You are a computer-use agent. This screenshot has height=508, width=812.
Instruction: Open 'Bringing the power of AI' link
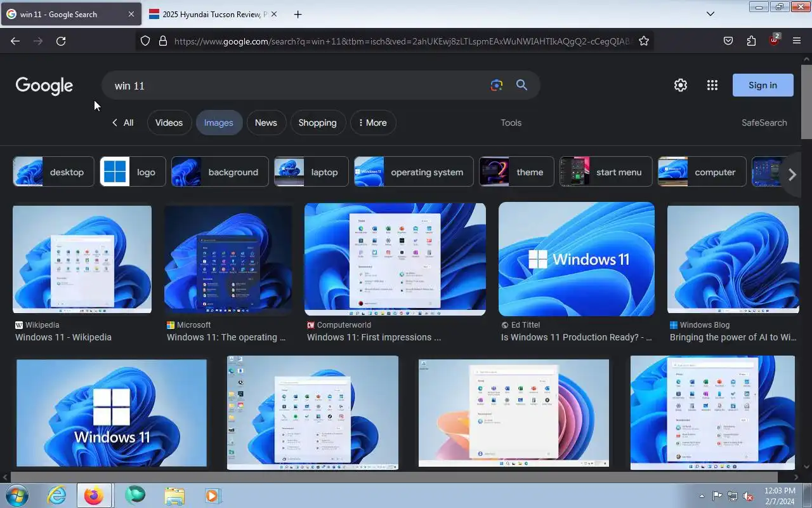tap(733, 337)
